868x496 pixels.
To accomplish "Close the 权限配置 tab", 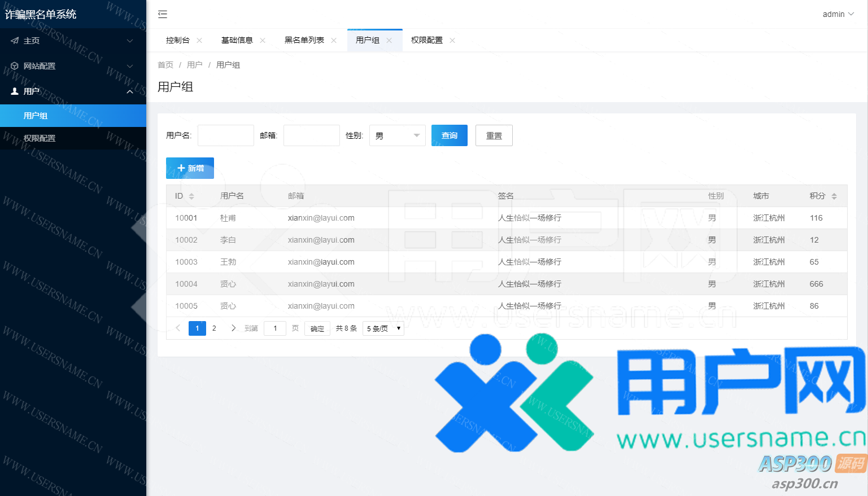I will 452,40.
